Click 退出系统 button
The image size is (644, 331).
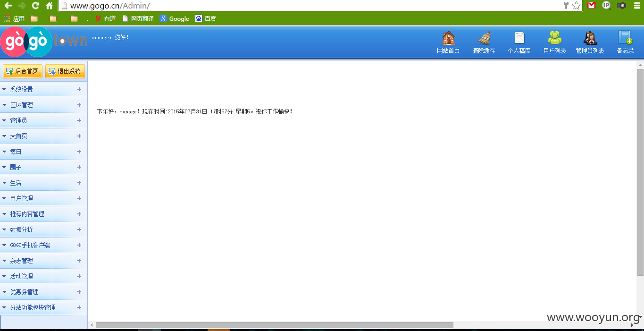65,71
